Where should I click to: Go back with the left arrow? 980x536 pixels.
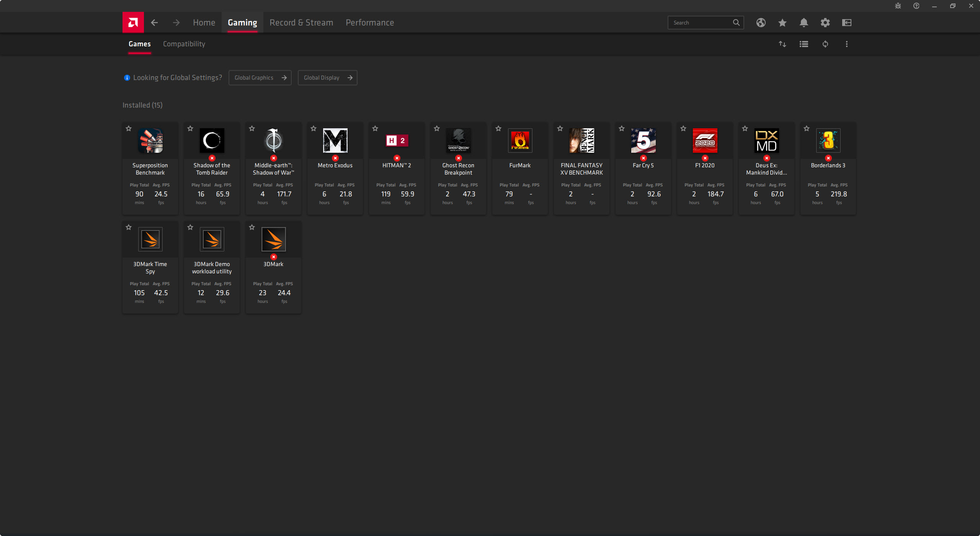[x=154, y=23]
